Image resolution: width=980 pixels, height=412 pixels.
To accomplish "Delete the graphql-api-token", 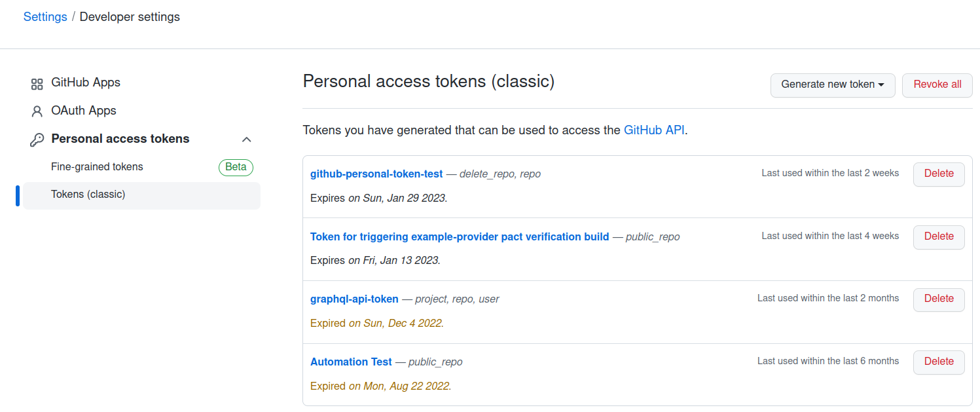I will (938, 299).
